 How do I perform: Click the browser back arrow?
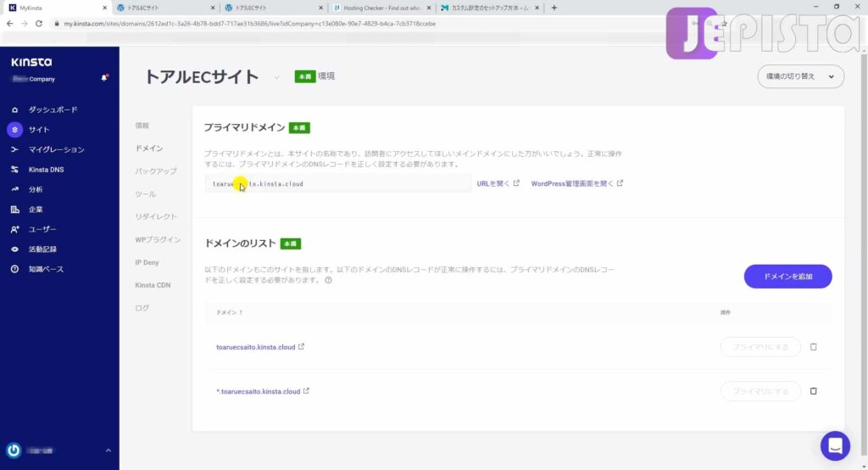pyautogui.click(x=9, y=24)
